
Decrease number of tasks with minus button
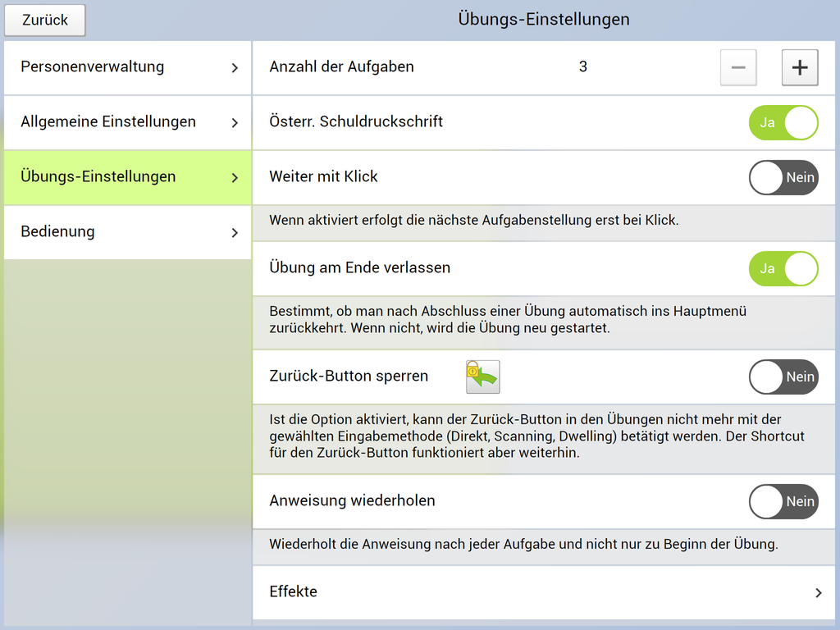coord(738,68)
